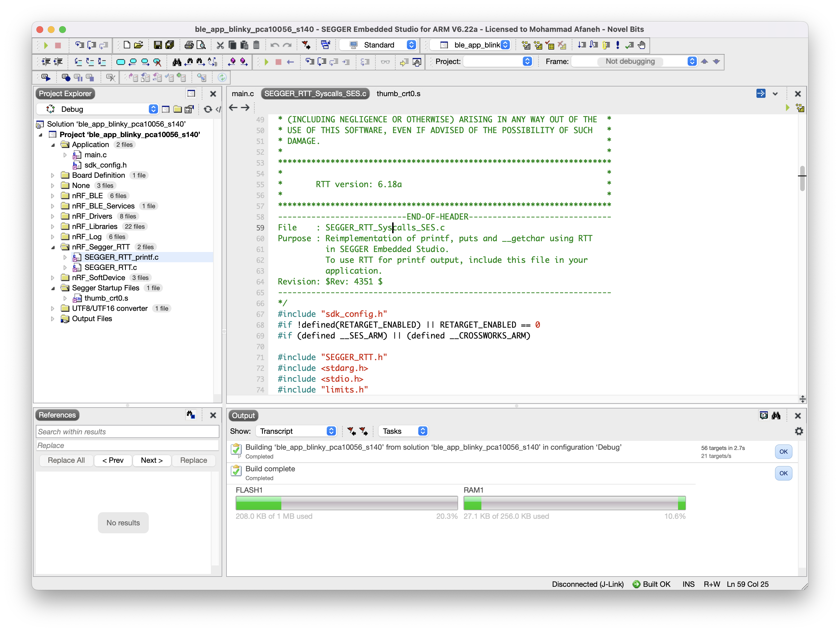Save the current file

coord(158,45)
